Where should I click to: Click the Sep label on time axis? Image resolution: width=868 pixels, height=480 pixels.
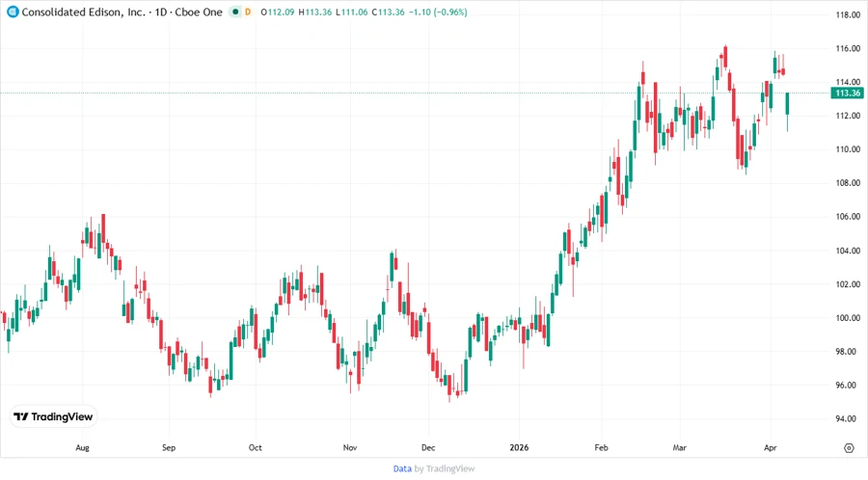[169, 448]
